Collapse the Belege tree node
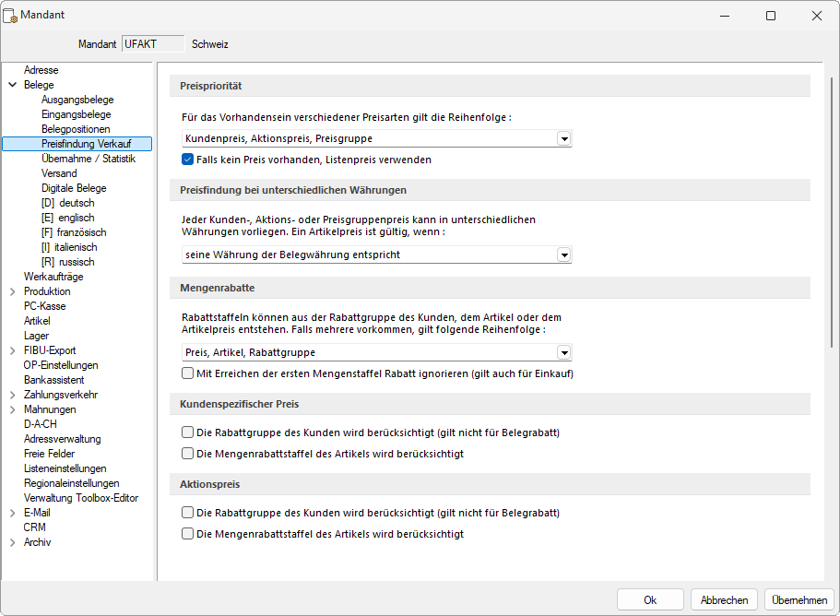Screen dimensions: 840x616 [12, 85]
